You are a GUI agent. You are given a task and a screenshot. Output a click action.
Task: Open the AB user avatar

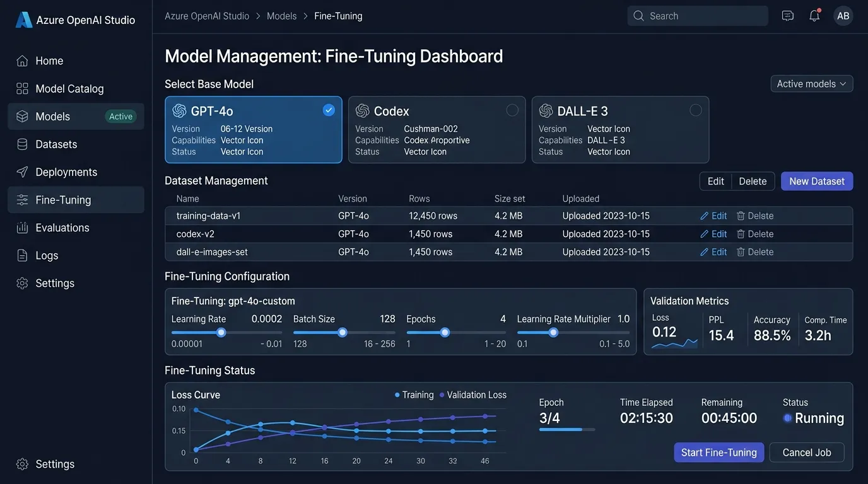click(843, 16)
